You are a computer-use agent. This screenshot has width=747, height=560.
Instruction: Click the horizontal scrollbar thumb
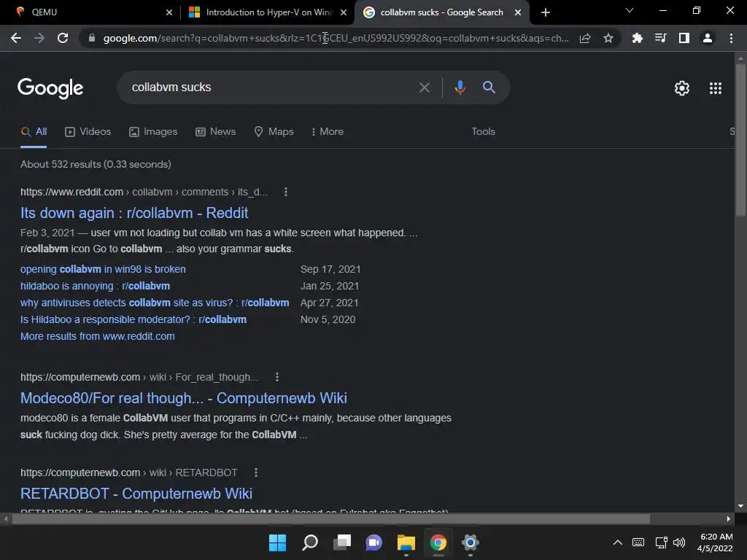point(330,519)
